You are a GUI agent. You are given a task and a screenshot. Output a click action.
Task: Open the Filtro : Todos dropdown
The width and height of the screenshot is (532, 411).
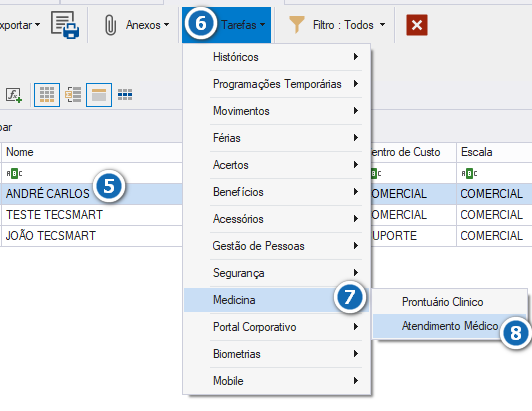(349, 25)
